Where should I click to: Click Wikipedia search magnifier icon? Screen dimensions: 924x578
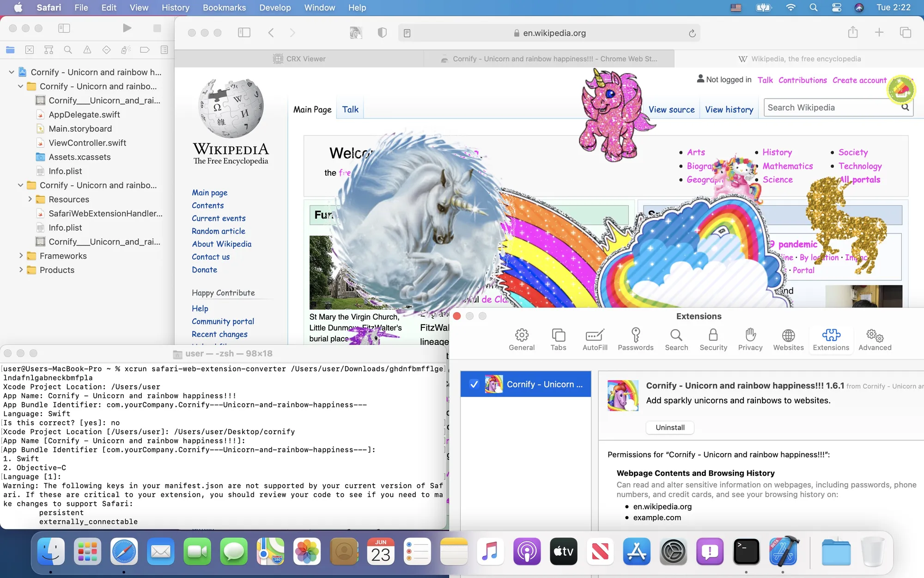pos(905,107)
